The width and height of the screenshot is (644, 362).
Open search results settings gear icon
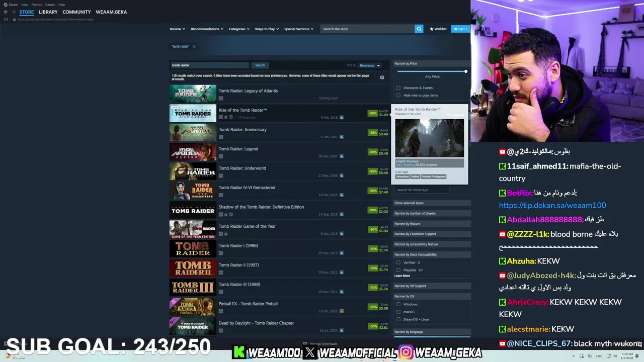pyautogui.click(x=382, y=77)
